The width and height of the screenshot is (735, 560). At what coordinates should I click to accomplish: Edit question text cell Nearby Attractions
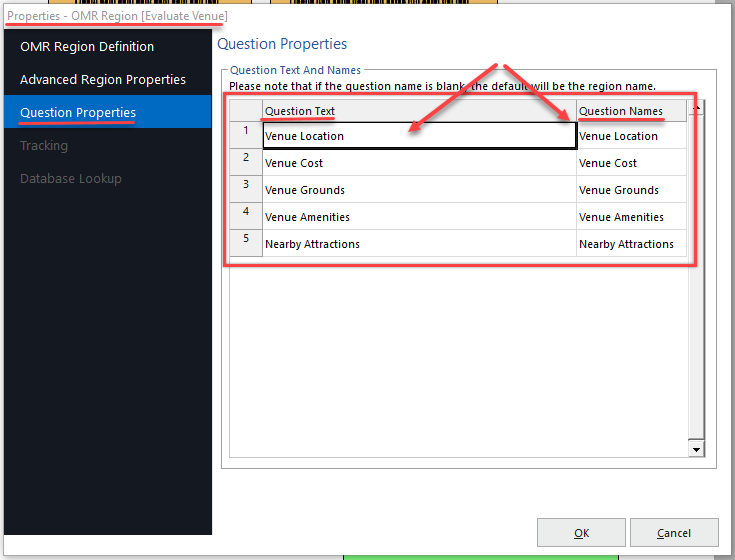point(420,244)
